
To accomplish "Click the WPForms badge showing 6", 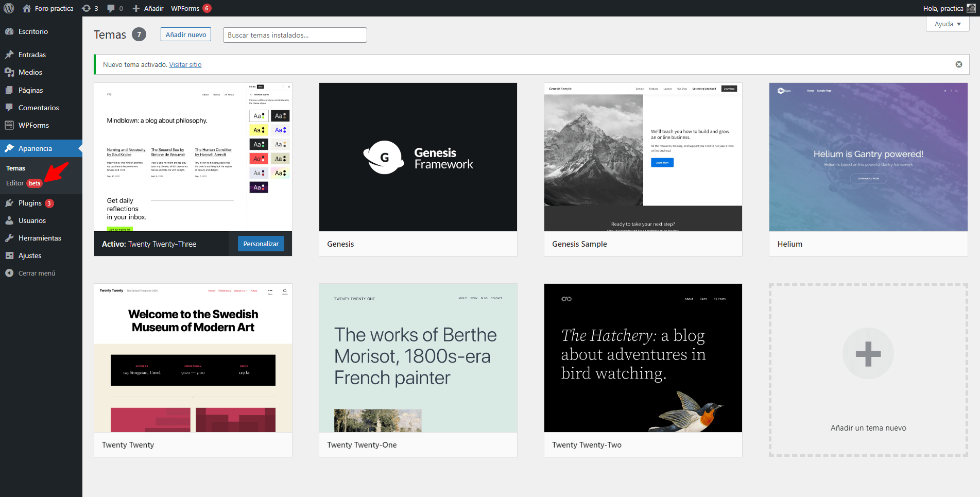I will [x=207, y=8].
